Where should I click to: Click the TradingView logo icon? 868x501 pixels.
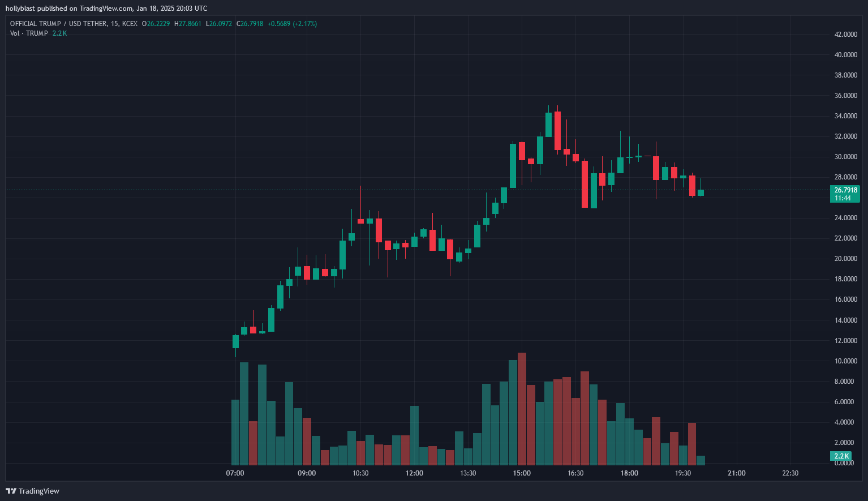10,491
